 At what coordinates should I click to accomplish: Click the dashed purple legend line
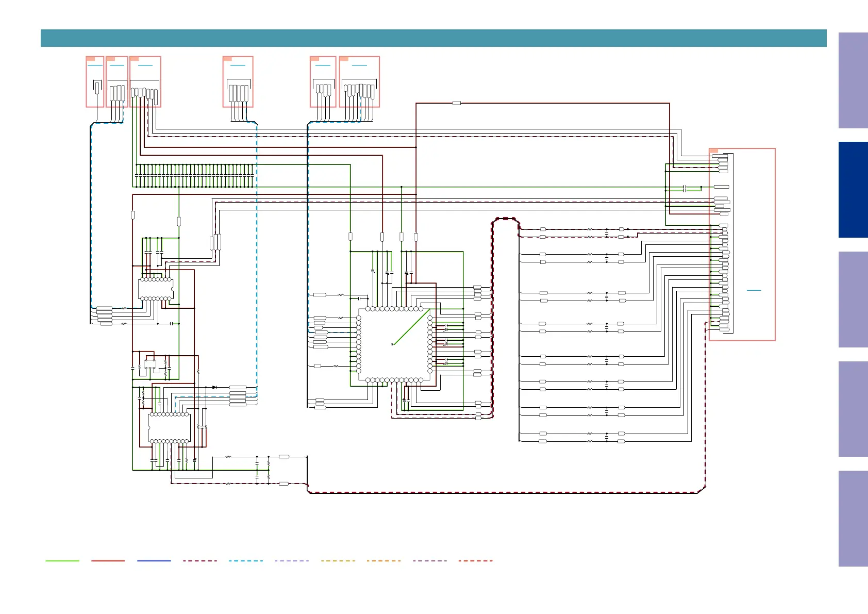point(430,561)
